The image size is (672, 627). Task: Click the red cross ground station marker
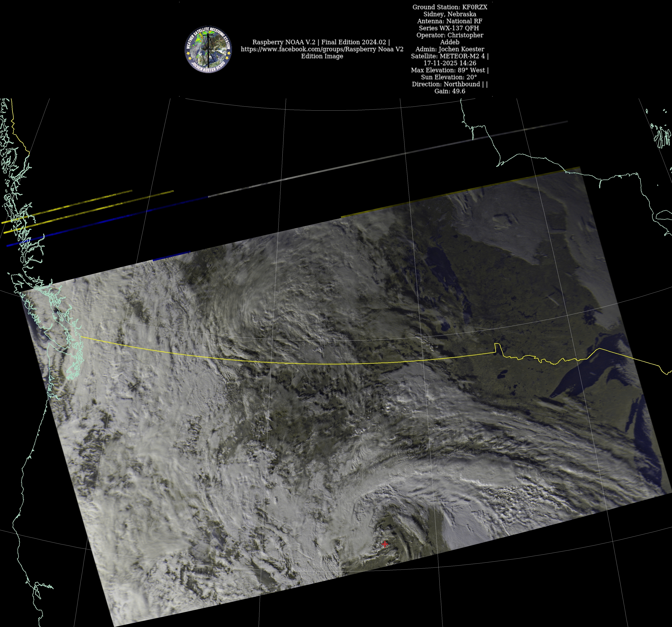click(385, 544)
